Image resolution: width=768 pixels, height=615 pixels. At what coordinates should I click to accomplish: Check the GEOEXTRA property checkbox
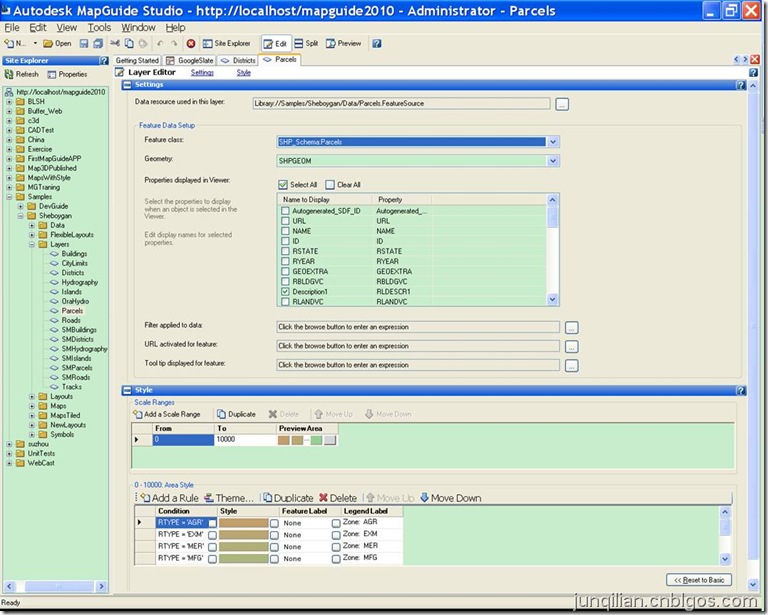pyautogui.click(x=285, y=271)
